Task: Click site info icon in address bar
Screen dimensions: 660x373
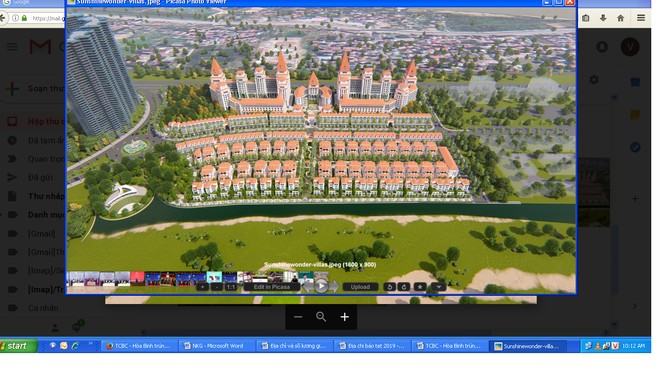Action: click(15, 18)
